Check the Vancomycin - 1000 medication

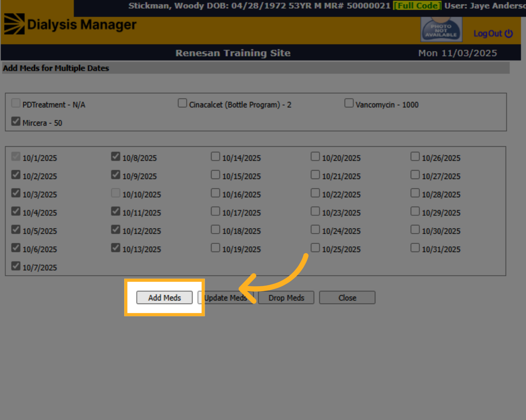pyautogui.click(x=349, y=103)
